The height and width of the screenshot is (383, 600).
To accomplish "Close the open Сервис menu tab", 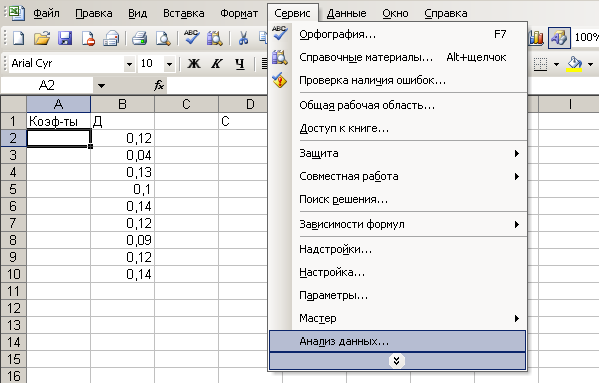I will pos(293,13).
